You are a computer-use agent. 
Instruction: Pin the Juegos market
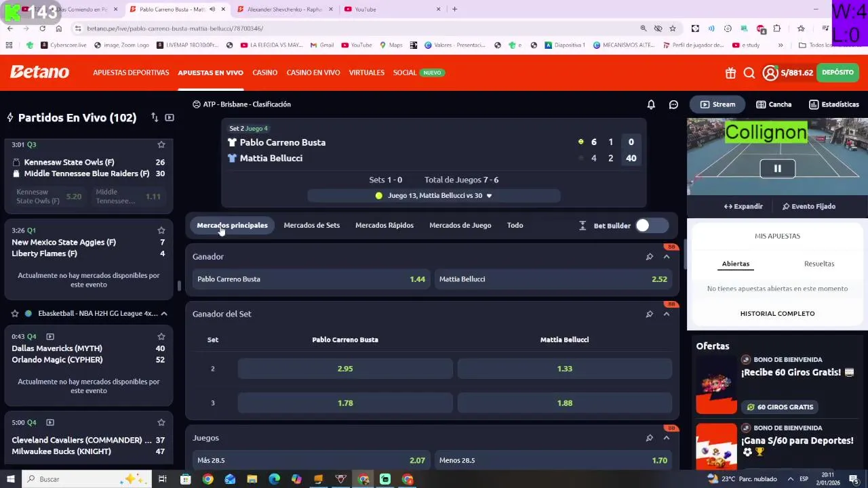point(650,438)
